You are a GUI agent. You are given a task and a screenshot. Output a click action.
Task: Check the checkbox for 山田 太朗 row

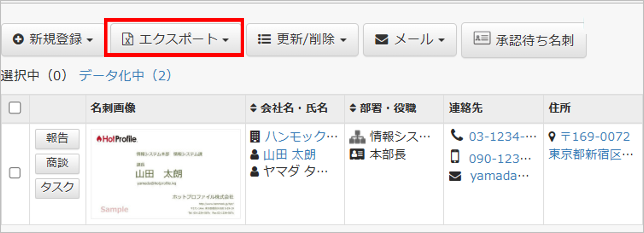click(x=15, y=173)
